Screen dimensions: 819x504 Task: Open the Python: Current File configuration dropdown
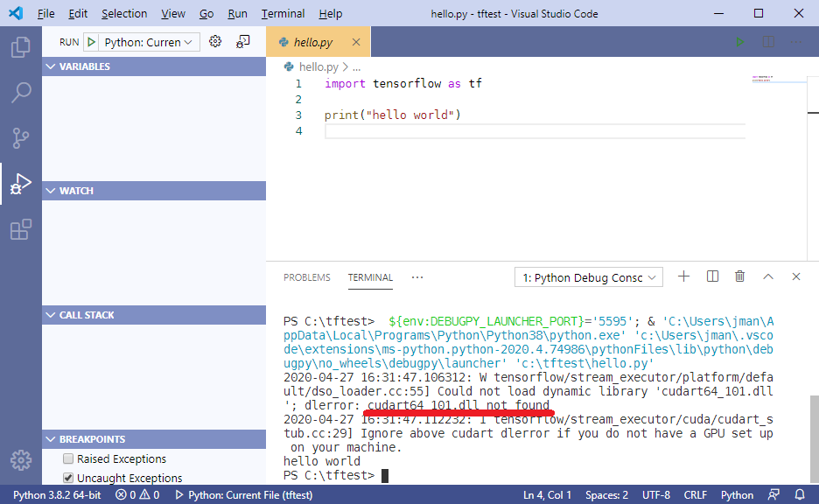(x=149, y=42)
